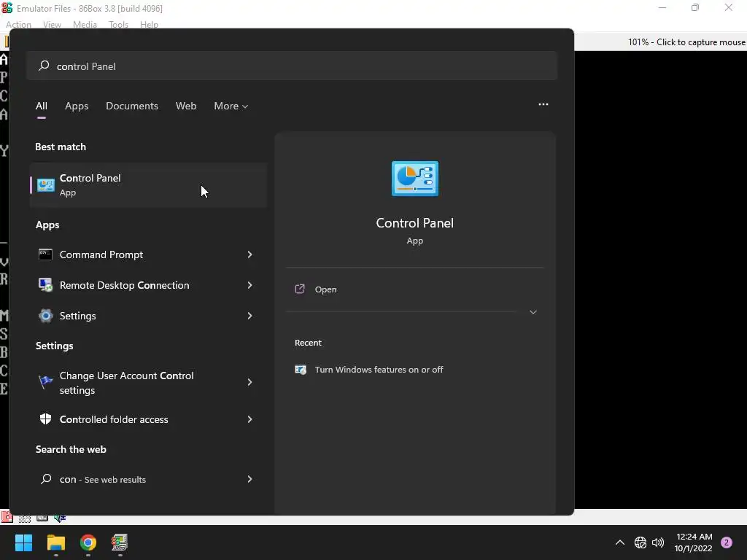Screen dimensions: 747x560
Task: Click Controlled folder access result text
Action: (x=114, y=419)
